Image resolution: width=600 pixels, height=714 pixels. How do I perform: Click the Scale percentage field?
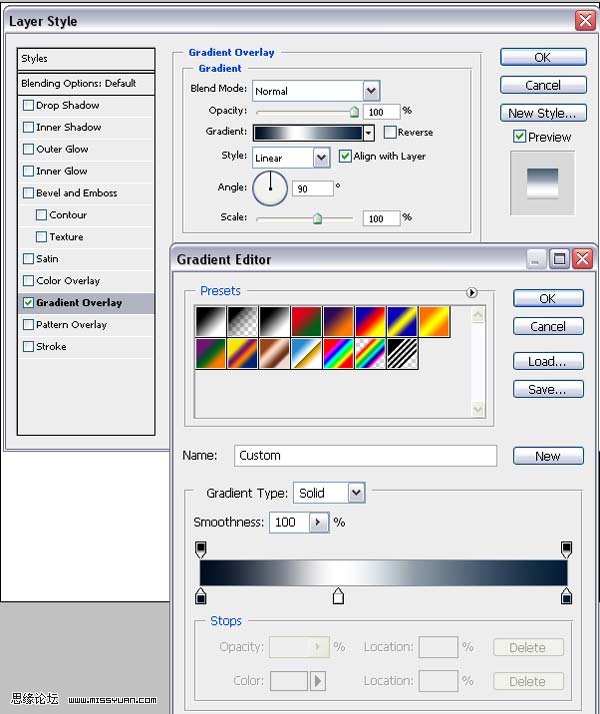pyautogui.click(x=381, y=219)
